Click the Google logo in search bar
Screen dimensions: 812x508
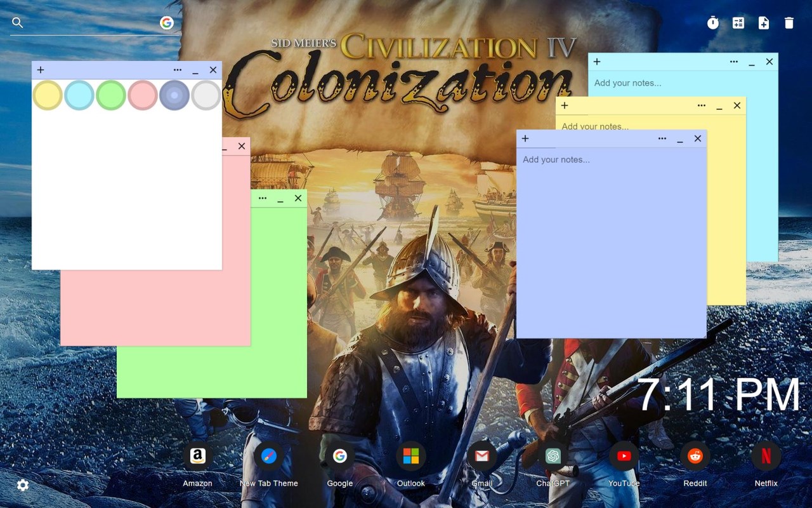point(167,23)
